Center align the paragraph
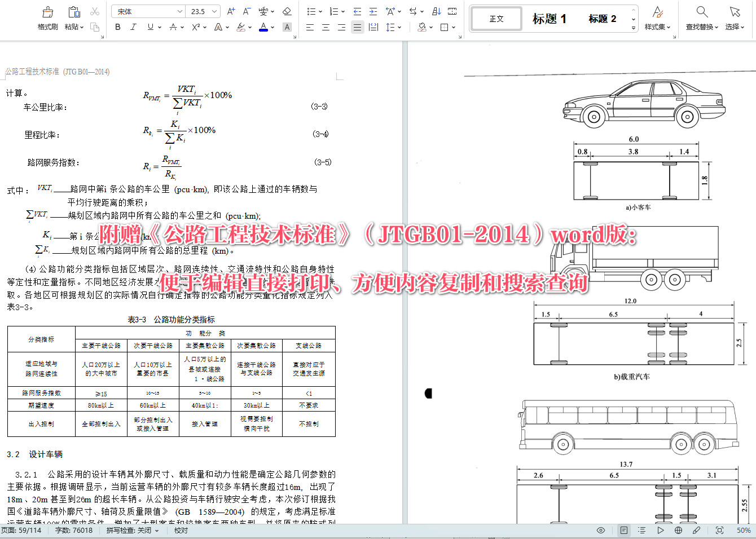 click(x=326, y=27)
